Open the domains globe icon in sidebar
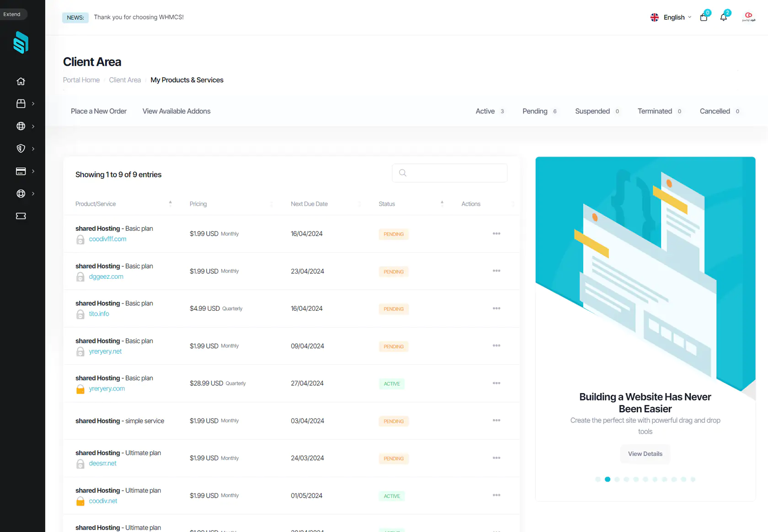 (21, 126)
